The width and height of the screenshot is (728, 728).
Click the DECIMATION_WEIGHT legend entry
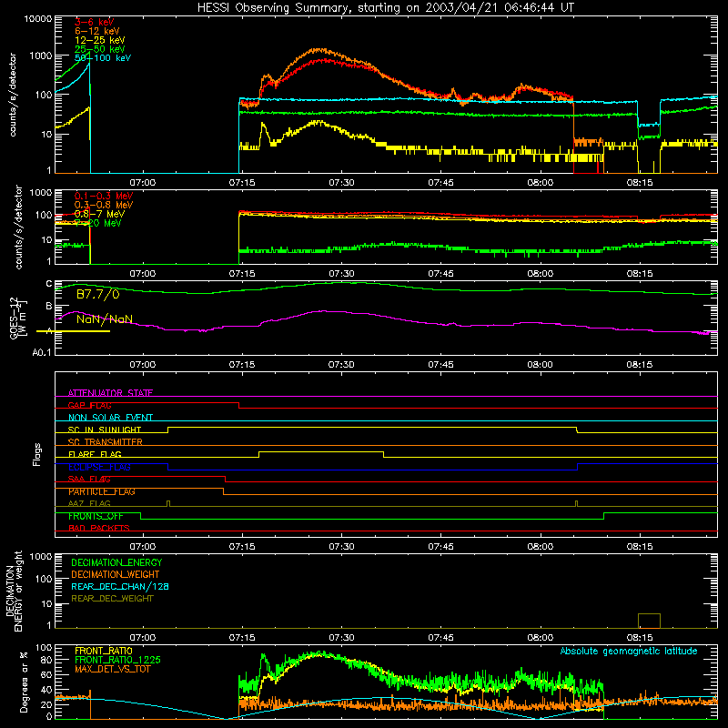click(x=116, y=575)
